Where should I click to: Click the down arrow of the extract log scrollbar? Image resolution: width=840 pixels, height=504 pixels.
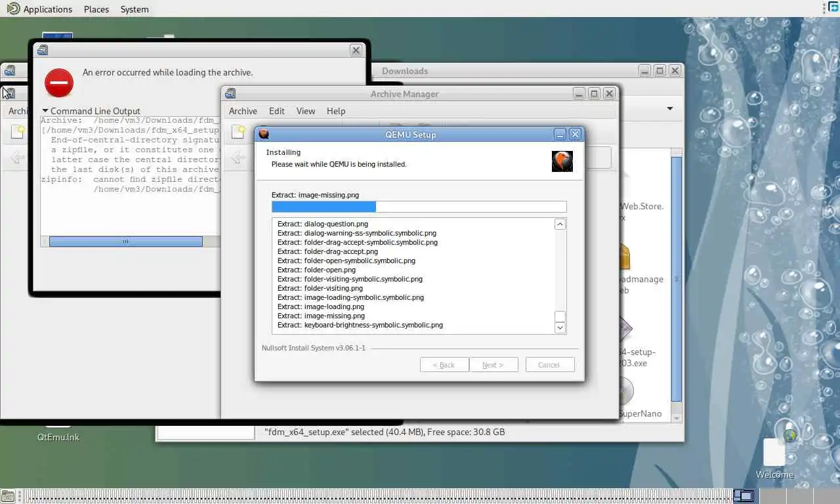[560, 327]
